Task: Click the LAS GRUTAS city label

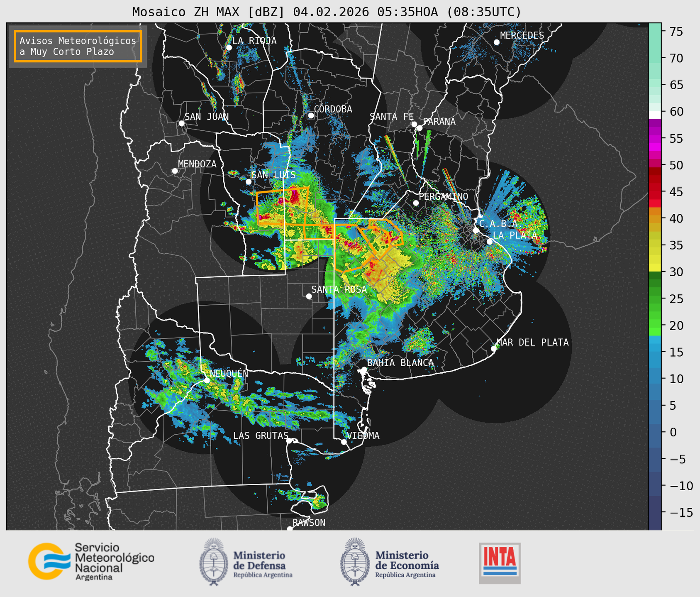Action: [x=261, y=436]
